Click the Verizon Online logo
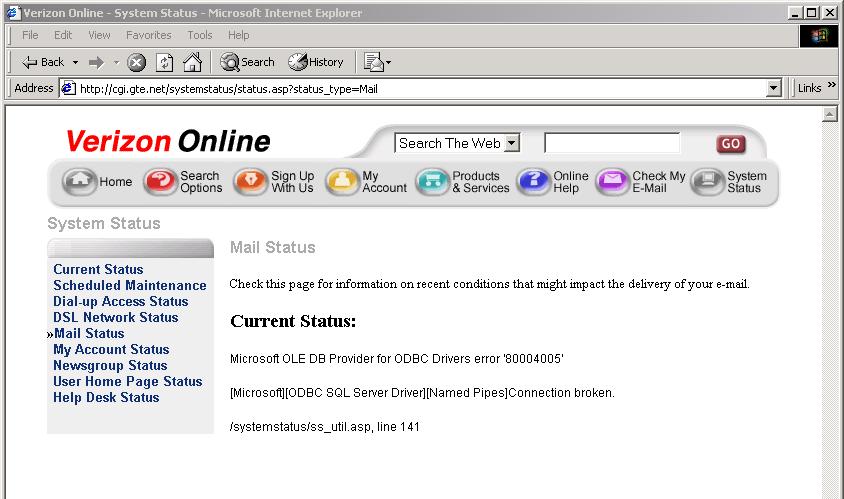This screenshot has width=844, height=499. (x=168, y=142)
